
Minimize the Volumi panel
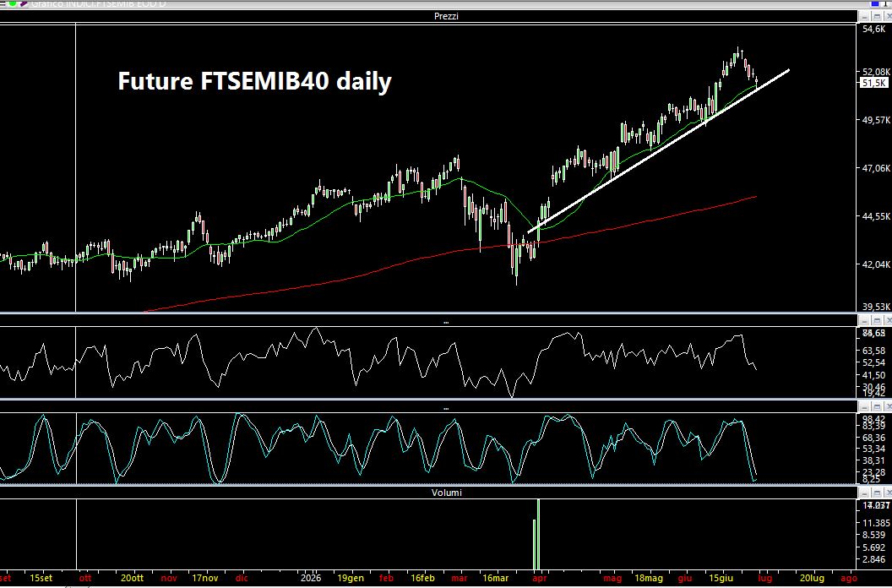click(866, 493)
